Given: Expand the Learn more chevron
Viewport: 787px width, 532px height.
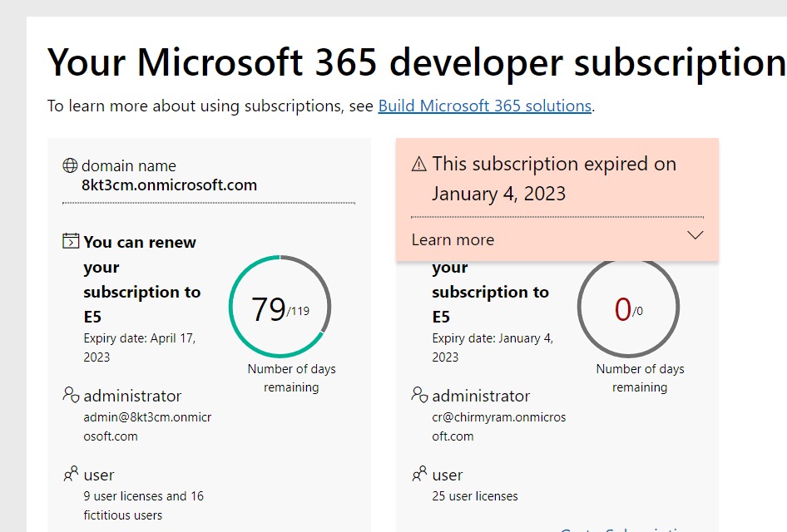Looking at the screenshot, I should coord(695,236).
